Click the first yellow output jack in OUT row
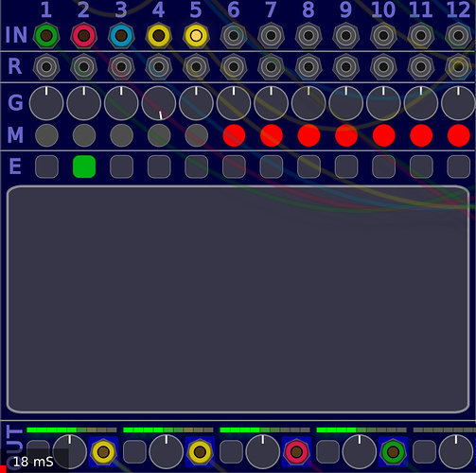Viewport: 476px width, 473px height. (103, 452)
